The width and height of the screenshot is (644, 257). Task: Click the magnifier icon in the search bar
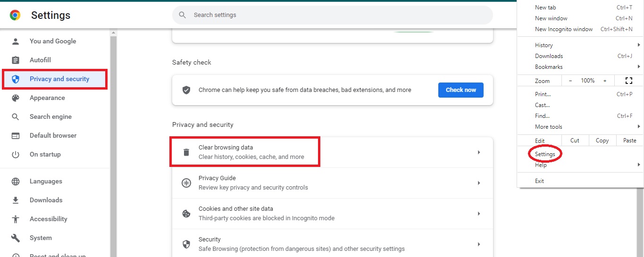(x=183, y=15)
